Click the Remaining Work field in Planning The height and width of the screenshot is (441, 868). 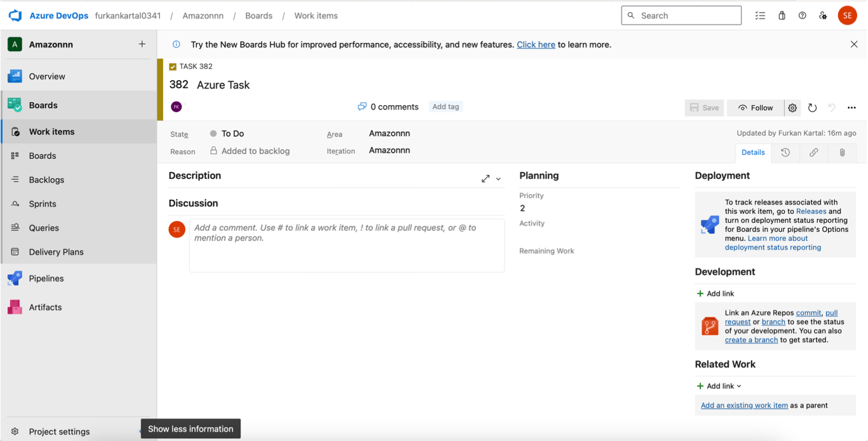click(x=600, y=263)
